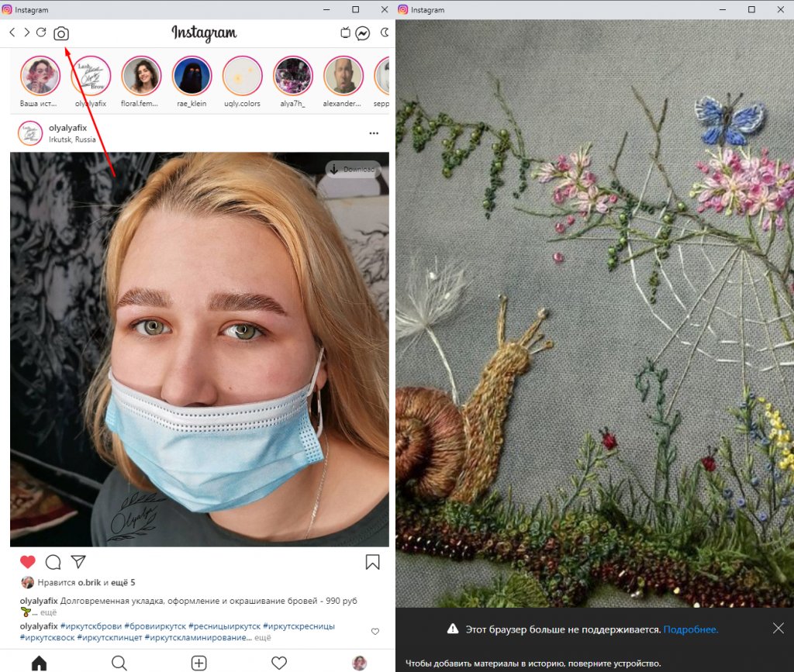Dismiss the unsupported browser notice

[778, 629]
